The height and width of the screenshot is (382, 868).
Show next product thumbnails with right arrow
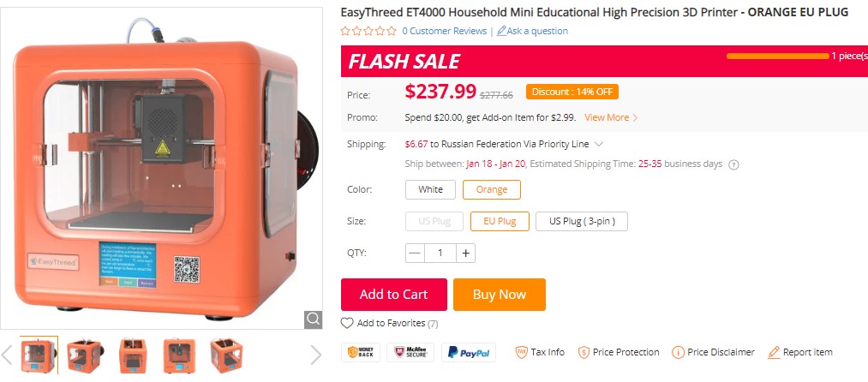tap(315, 354)
